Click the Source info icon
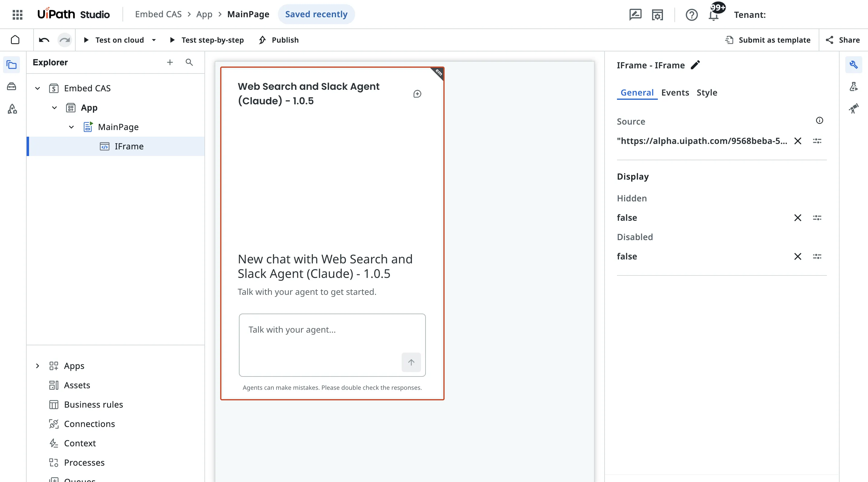 (x=819, y=121)
